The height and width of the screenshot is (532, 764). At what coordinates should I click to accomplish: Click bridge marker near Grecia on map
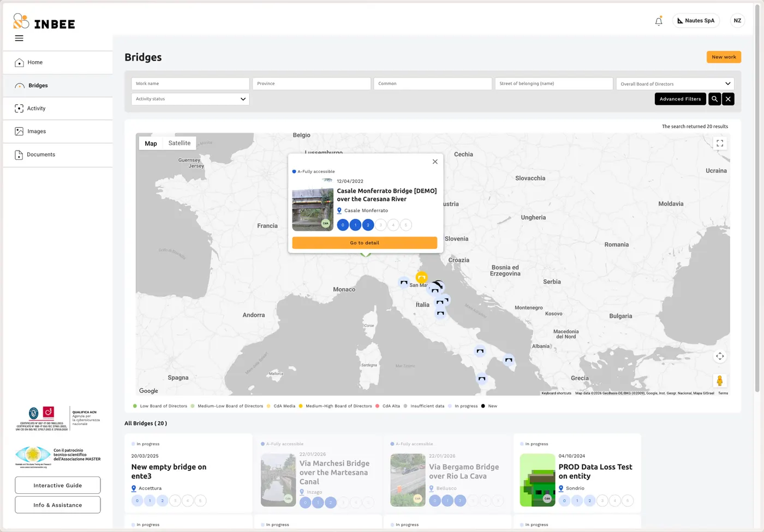tap(509, 360)
